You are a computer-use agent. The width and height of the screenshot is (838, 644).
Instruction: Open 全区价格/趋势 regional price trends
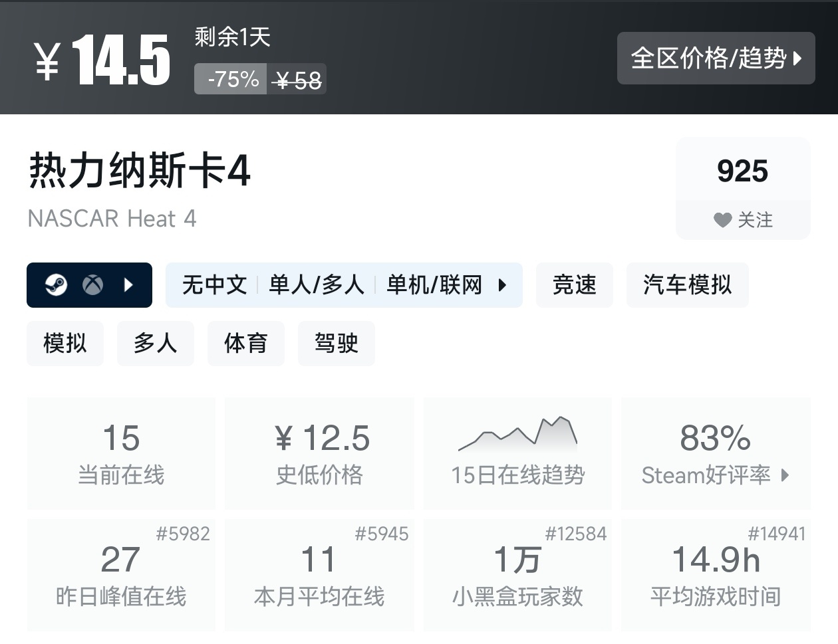point(716,58)
